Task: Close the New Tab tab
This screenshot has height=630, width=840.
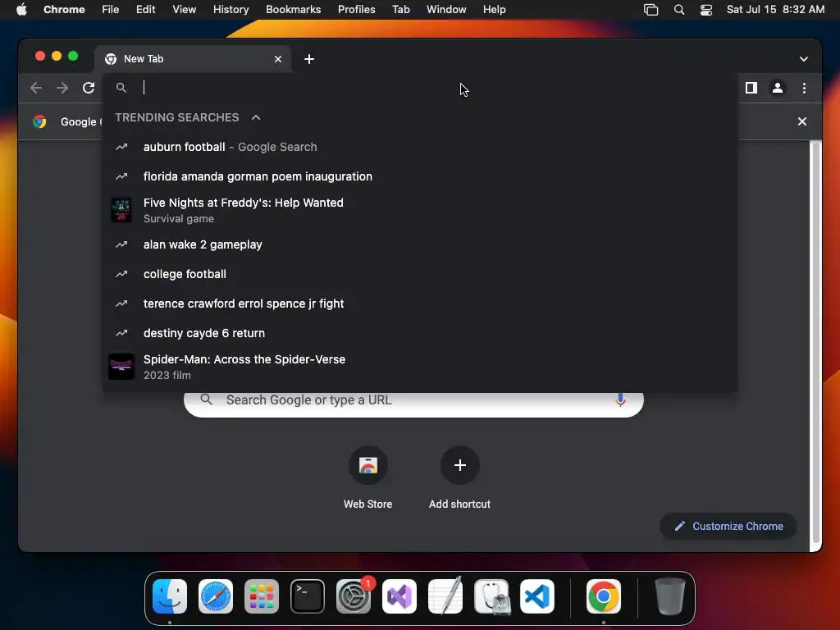Action: (278, 59)
